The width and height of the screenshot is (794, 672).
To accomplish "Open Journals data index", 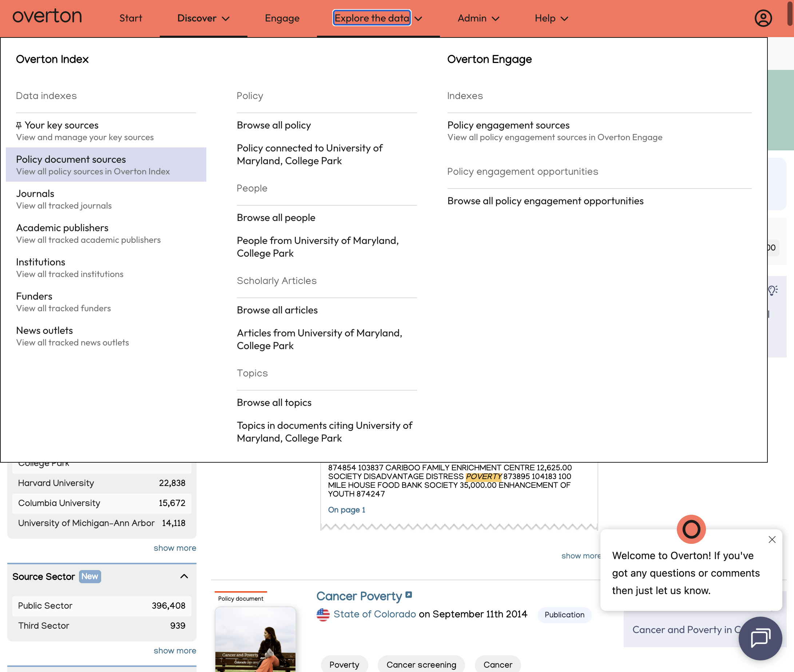I will [106, 199].
